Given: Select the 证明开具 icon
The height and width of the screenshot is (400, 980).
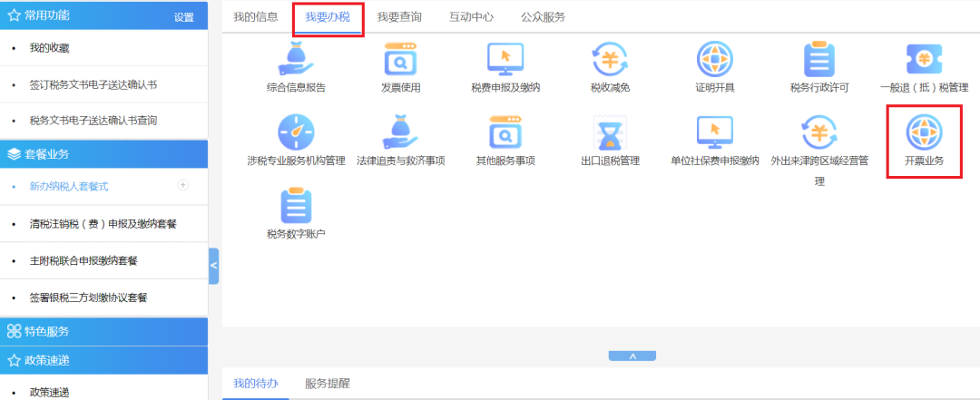Looking at the screenshot, I should point(714,60).
